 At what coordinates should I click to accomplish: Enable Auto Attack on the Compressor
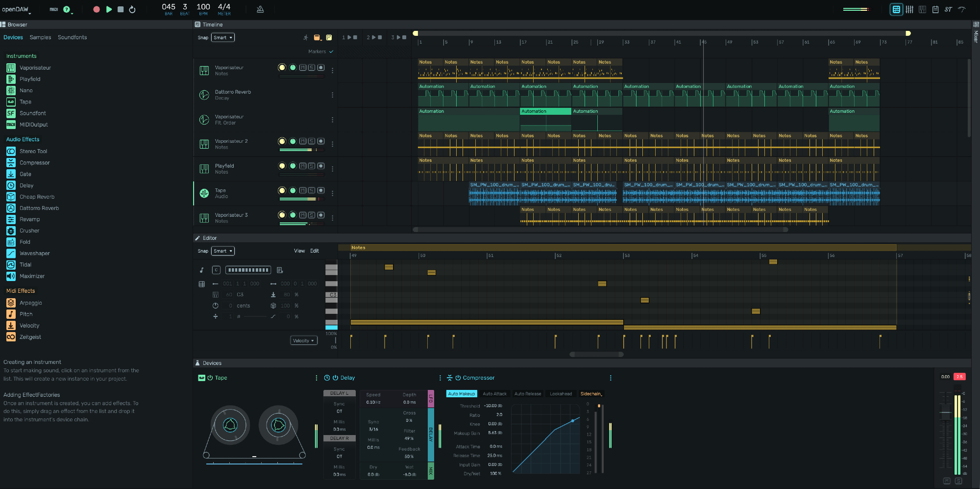point(494,394)
